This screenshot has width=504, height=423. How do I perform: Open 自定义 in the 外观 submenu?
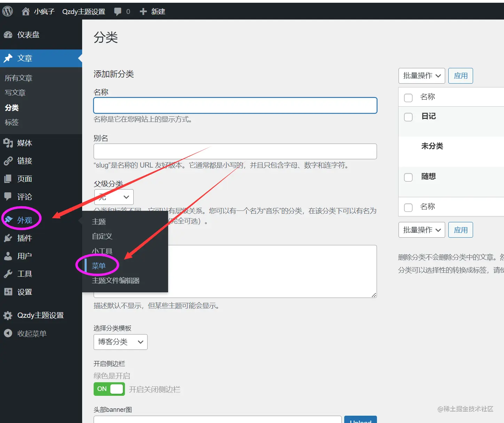[x=102, y=236]
